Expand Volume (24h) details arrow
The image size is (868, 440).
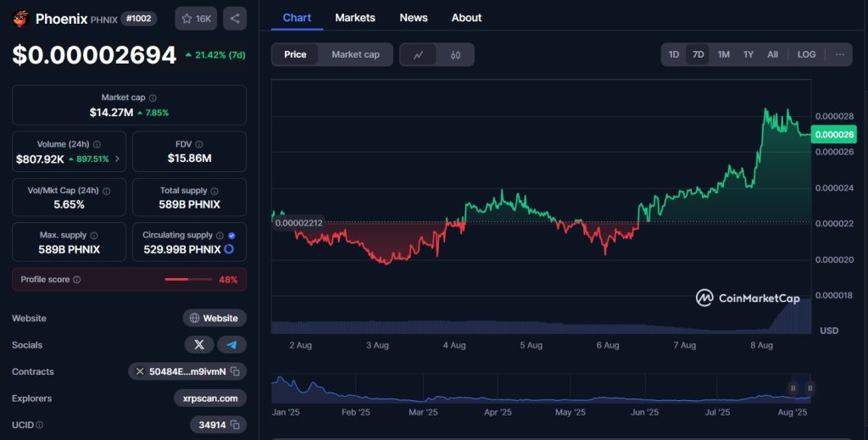(x=117, y=159)
